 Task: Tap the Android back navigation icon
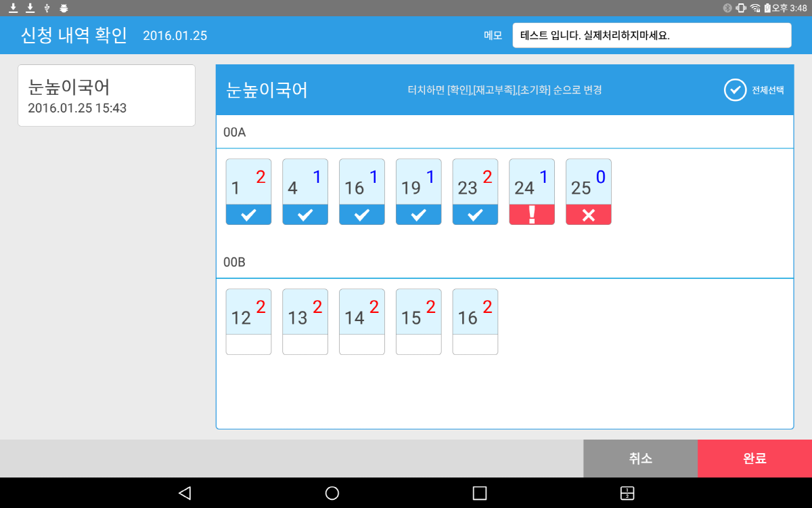185,493
